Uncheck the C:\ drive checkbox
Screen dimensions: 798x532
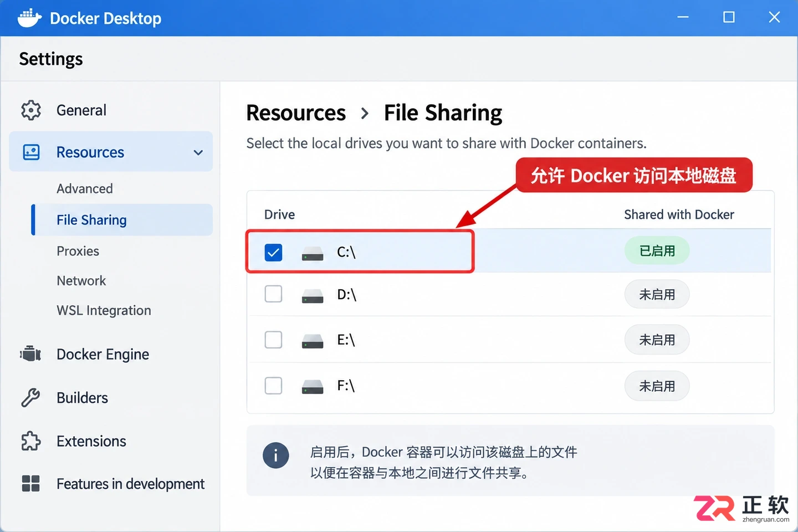tap(273, 253)
